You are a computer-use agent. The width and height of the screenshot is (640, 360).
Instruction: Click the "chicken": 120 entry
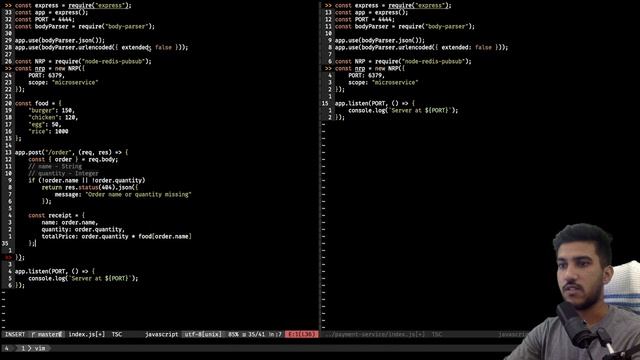pos(53,118)
